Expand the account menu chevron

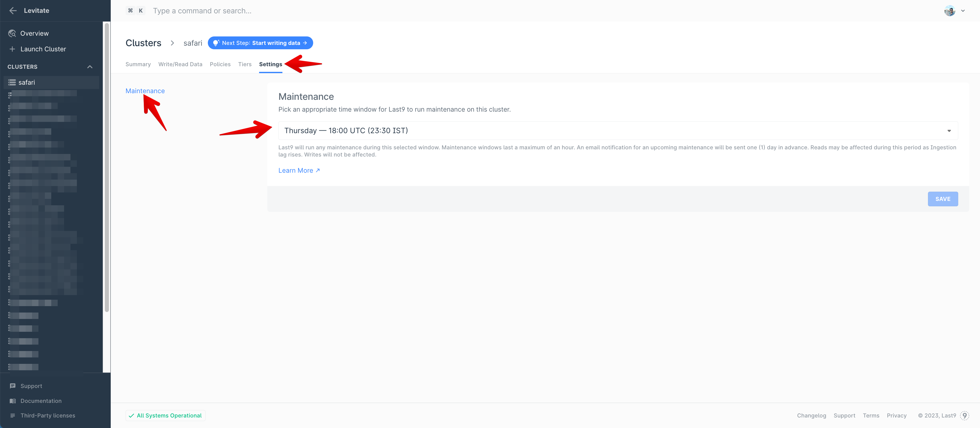pos(963,11)
